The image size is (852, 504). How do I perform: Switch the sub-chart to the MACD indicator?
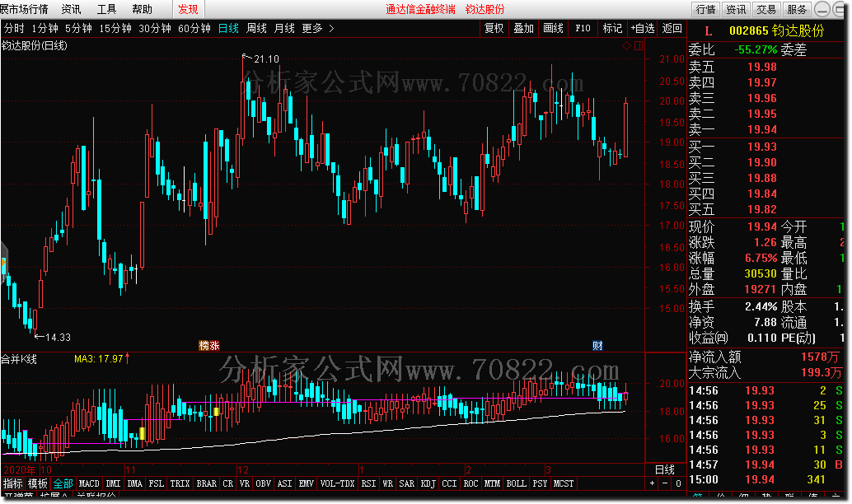coord(89,483)
